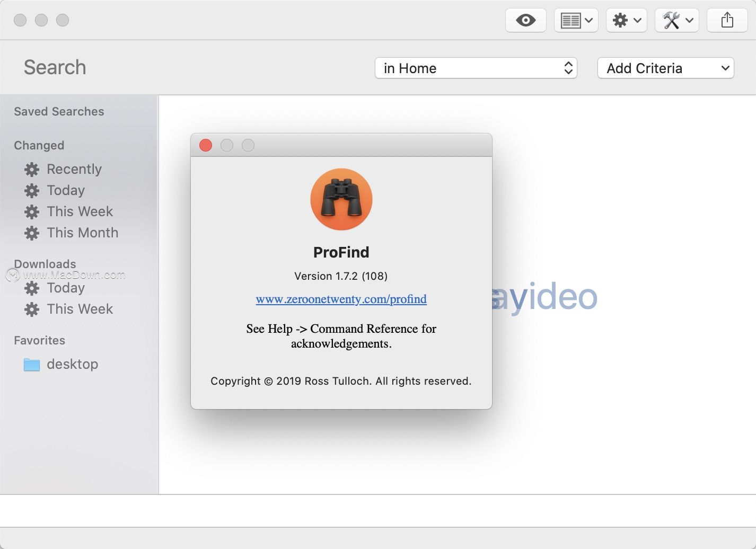Click the Downloads group heading
The image size is (756, 549).
(x=45, y=264)
